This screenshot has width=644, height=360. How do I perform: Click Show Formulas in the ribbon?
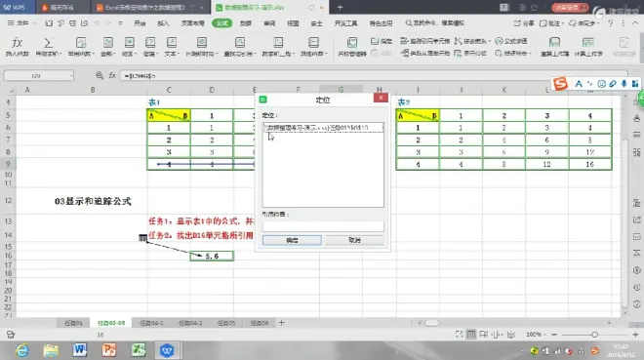[x=470, y=54]
